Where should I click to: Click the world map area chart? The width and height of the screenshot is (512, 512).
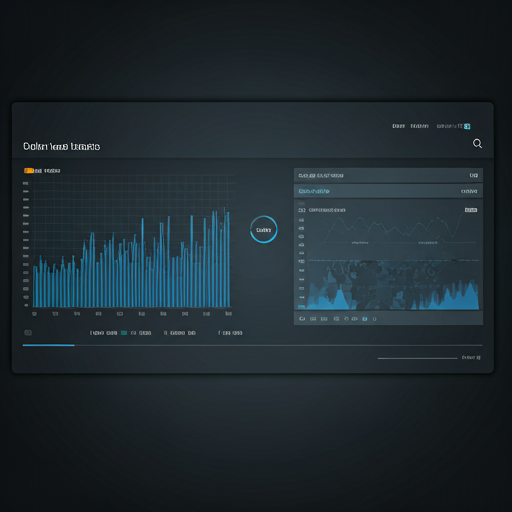tap(393, 285)
